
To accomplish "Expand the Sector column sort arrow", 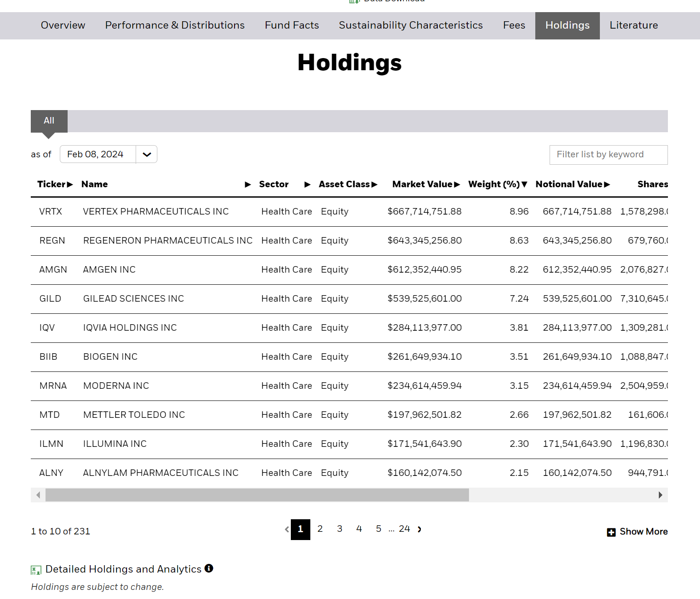I will 308,184.
